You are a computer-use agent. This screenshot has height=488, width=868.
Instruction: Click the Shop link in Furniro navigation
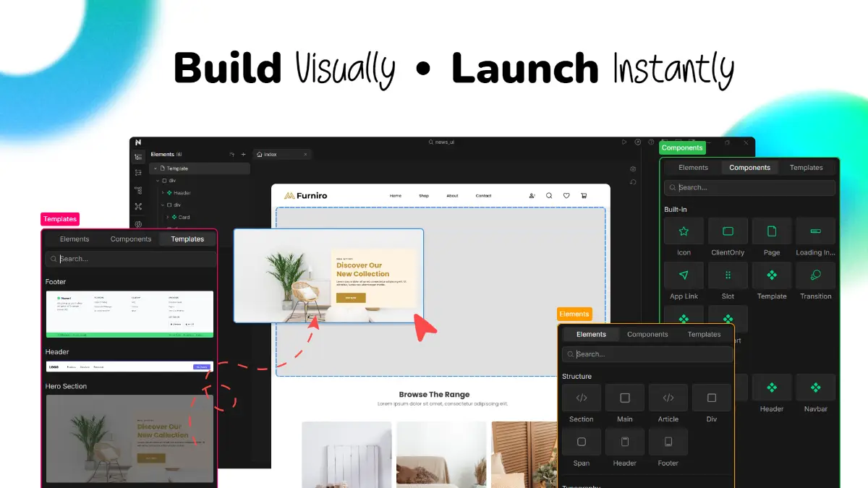pyautogui.click(x=424, y=196)
